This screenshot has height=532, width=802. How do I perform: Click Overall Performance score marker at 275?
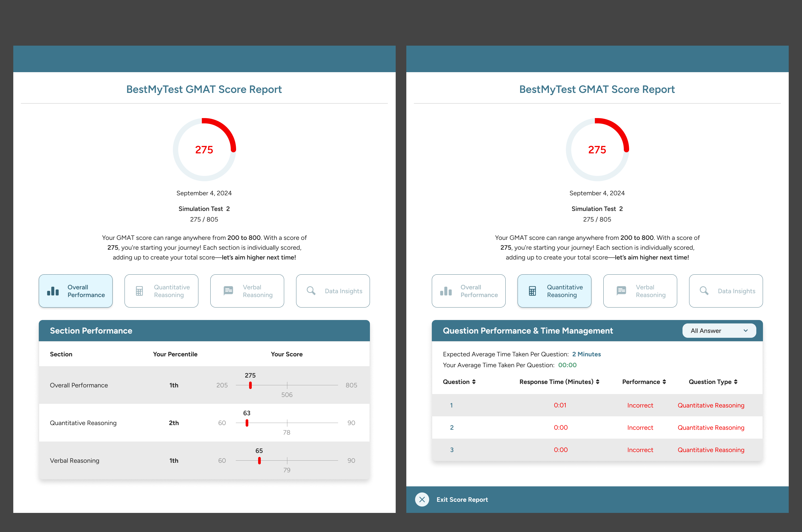[250, 385]
